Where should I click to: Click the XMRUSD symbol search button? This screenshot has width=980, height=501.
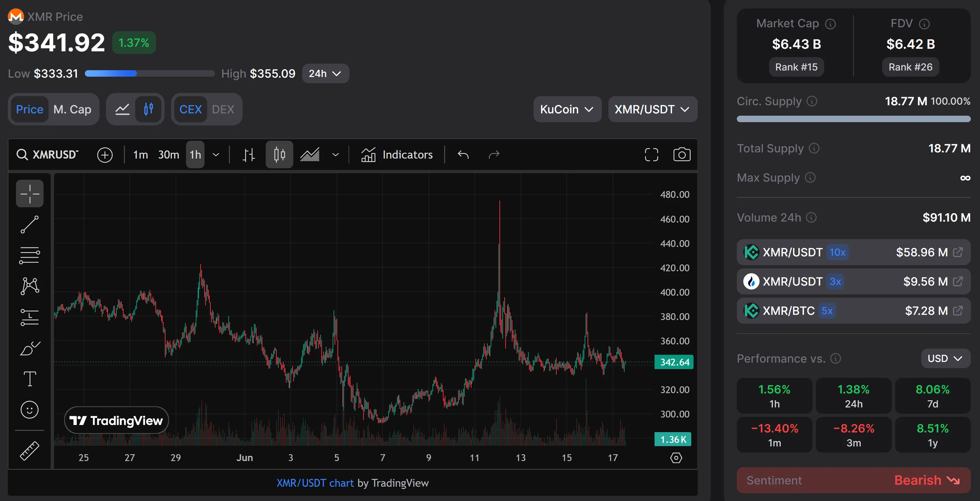coord(47,155)
